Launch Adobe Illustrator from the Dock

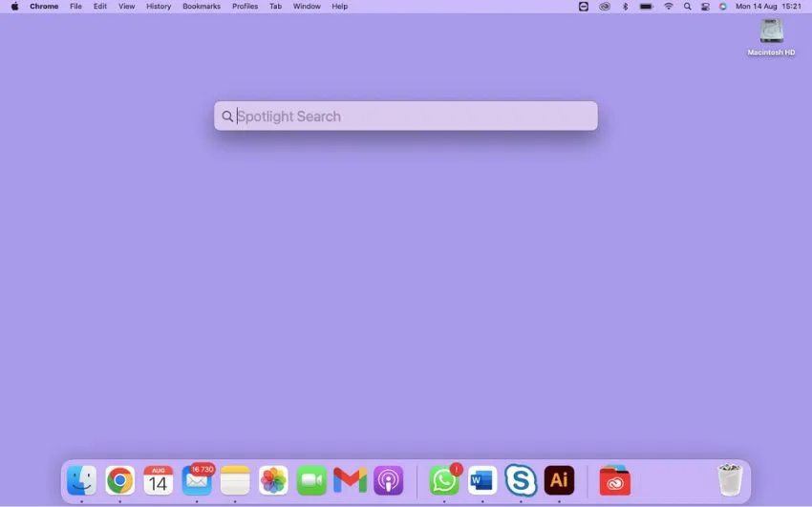click(559, 480)
